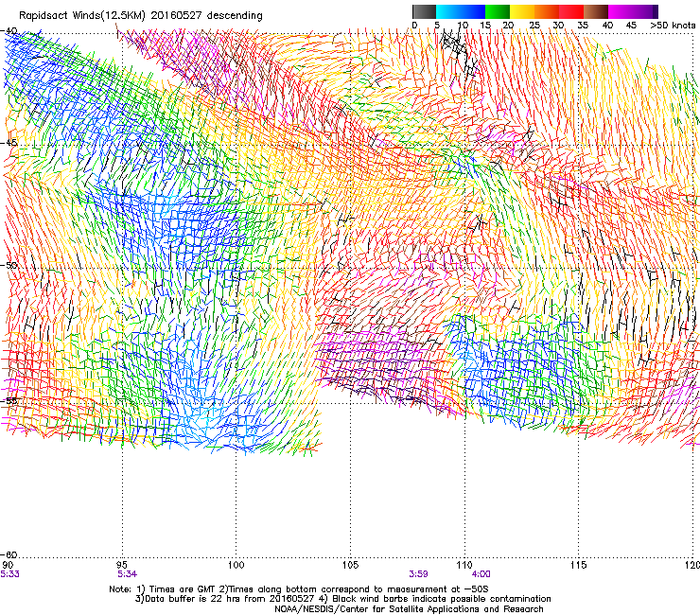Screen dimensions: 700x615
Task: Click the '0' legend scale label
Action: pos(414,26)
